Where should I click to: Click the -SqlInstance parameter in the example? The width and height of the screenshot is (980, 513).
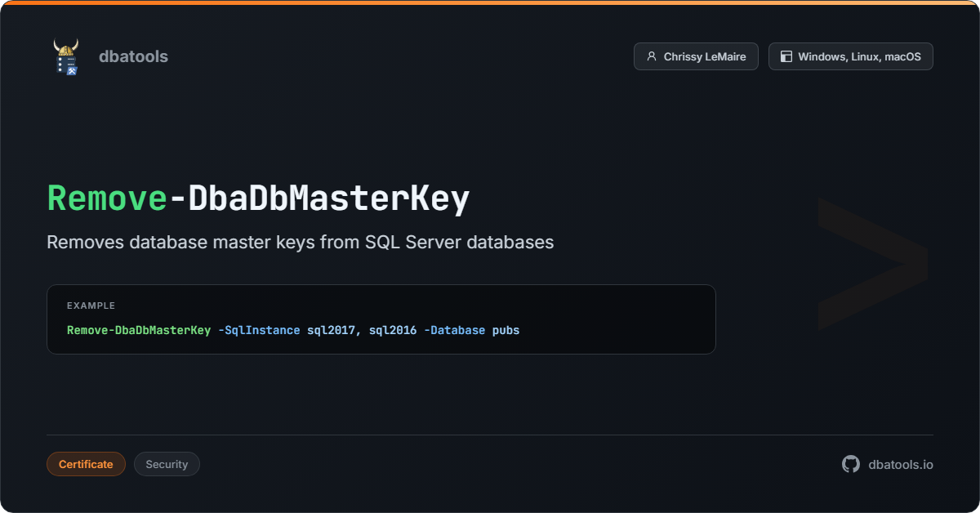pos(259,330)
